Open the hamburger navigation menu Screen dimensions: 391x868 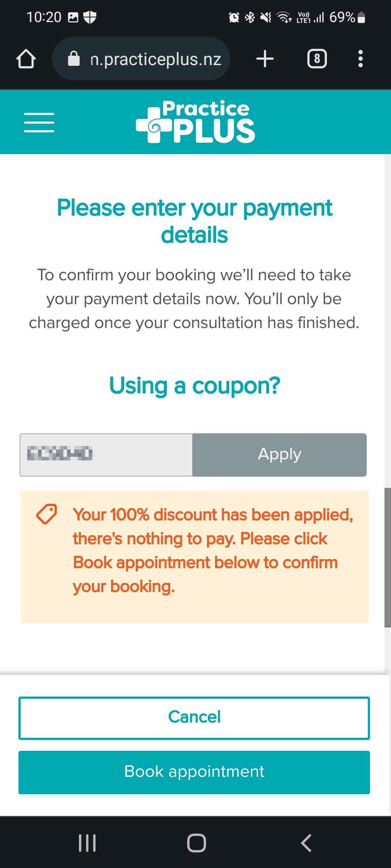pos(39,122)
